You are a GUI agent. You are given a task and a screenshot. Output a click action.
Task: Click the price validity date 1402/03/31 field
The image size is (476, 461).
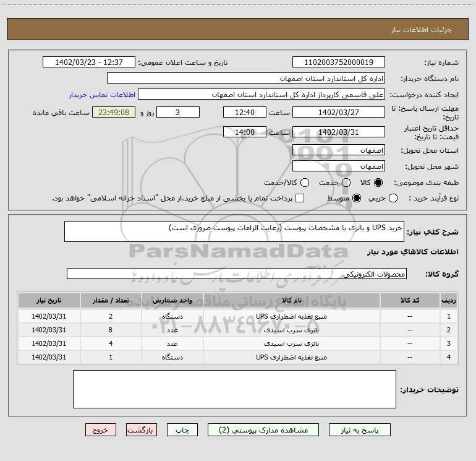[339, 132]
